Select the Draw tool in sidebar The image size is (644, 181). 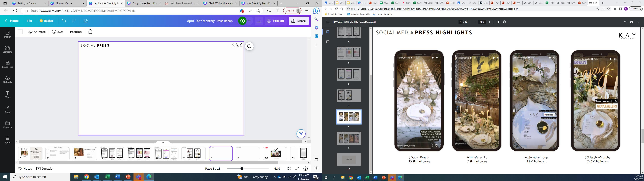pyautogui.click(x=7, y=109)
